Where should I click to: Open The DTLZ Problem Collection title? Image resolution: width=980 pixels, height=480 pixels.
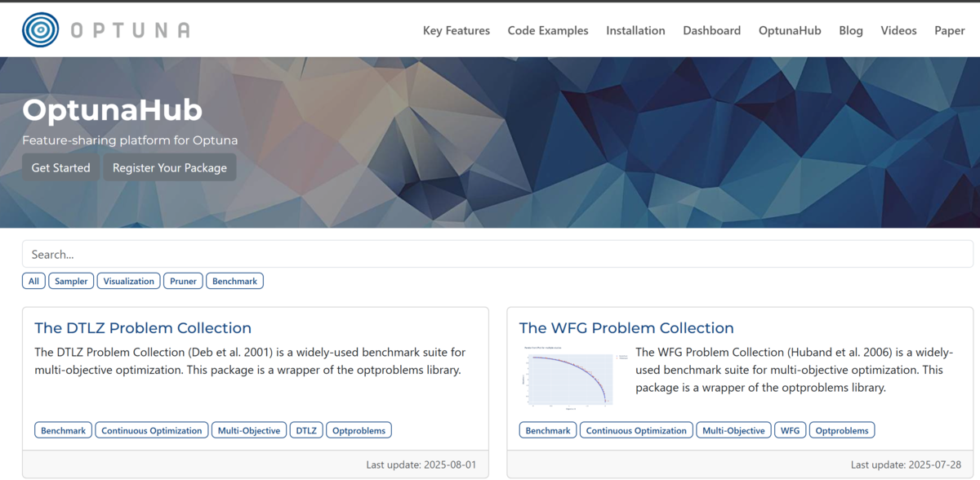pos(143,328)
